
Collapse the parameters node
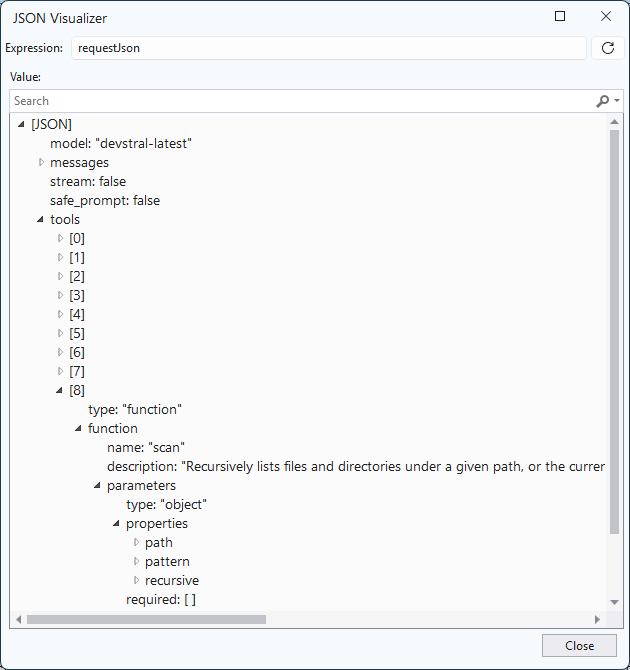coord(97,486)
